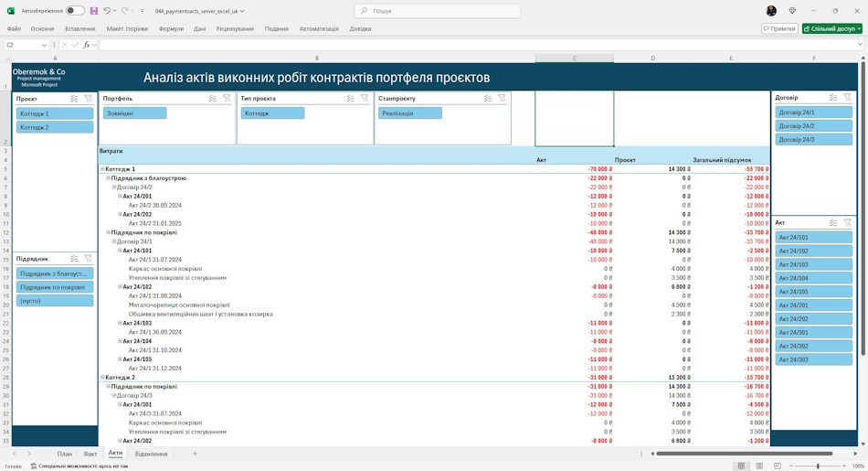Clear filter in Проєкт slicer
The height and width of the screenshot is (471, 868).
coord(88,99)
